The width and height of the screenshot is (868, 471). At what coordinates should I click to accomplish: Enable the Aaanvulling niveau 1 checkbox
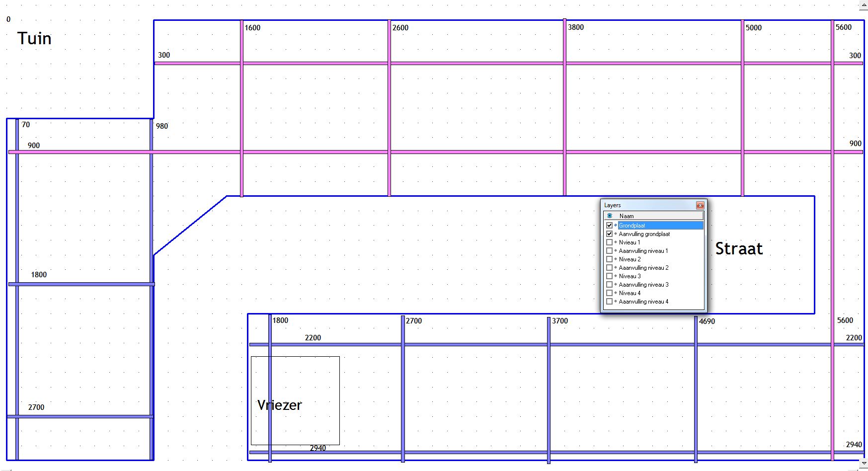[609, 251]
